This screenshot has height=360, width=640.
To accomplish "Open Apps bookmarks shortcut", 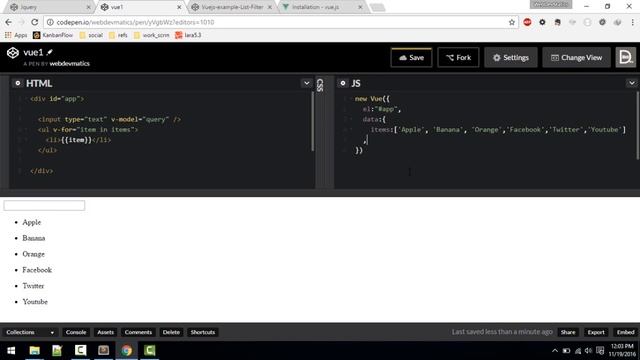I will (16, 35).
